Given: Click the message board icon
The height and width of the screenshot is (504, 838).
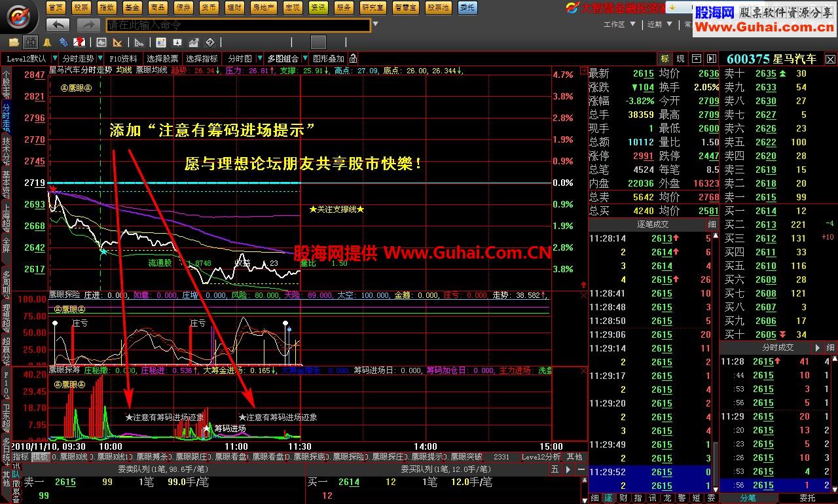Looking at the screenshot, I should pyautogui.click(x=176, y=43).
